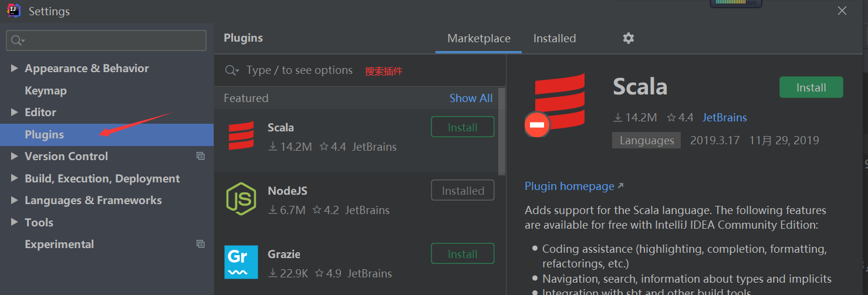Viewport: 868px width, 295px height.
Task: Expand Appearance & Behavior section
Action: pyautogui.click(x=15, y=69)
